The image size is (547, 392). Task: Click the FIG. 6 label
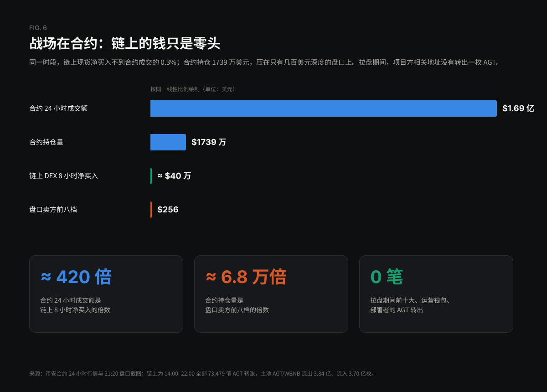(x=38, y=28)
